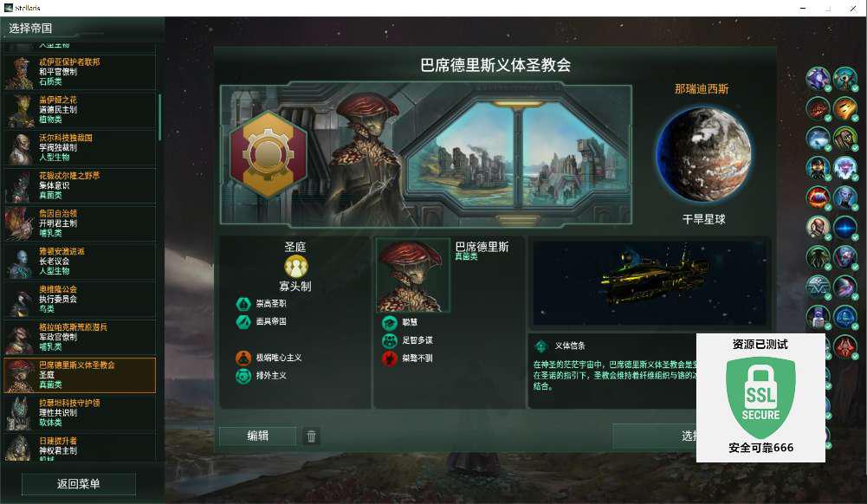Image resolution: width=867 pixels, height=504 pixels.
Task: Click the 返回菜单 back to menu button
Action: coord(79,484)
